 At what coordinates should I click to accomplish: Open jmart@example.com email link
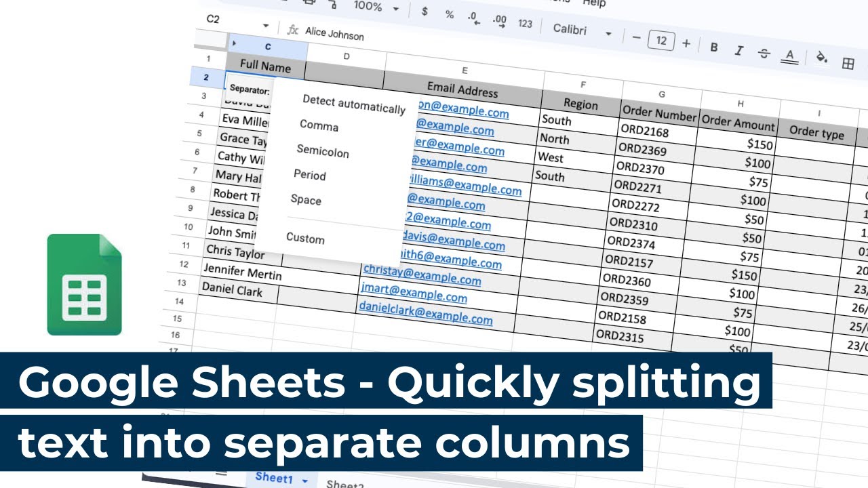pyautogui.click(x=414, y=293)
